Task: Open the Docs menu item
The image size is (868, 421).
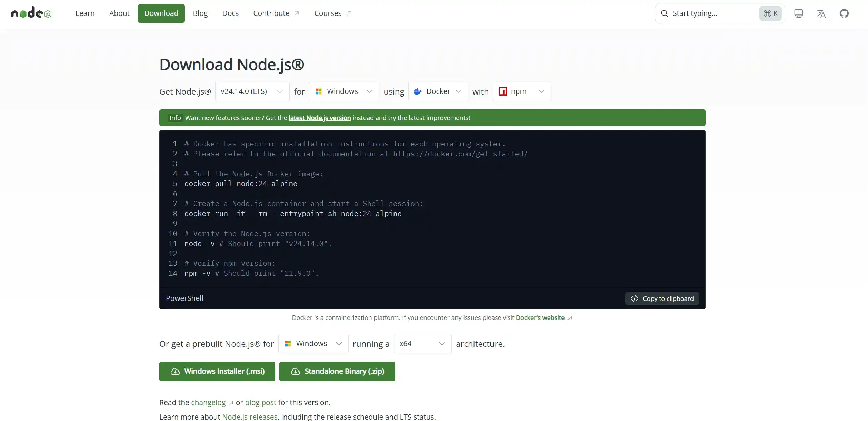Action: pyautogui.click(x=230, y=13)
